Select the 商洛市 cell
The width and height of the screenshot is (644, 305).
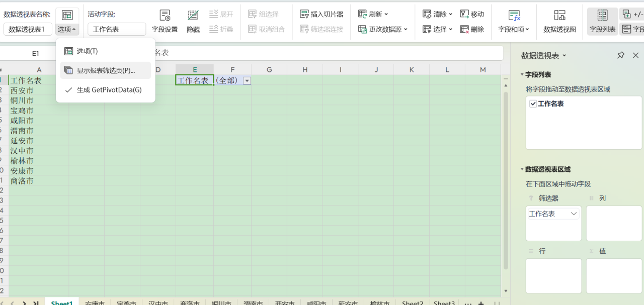click(39, 181)
